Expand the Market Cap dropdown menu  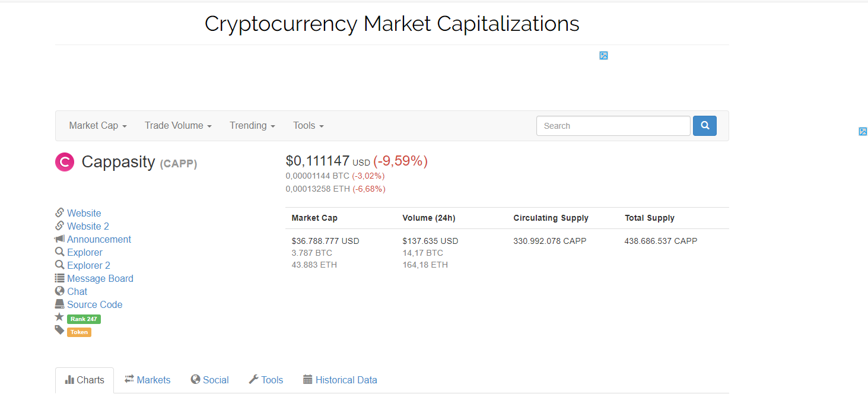point(98,126)
